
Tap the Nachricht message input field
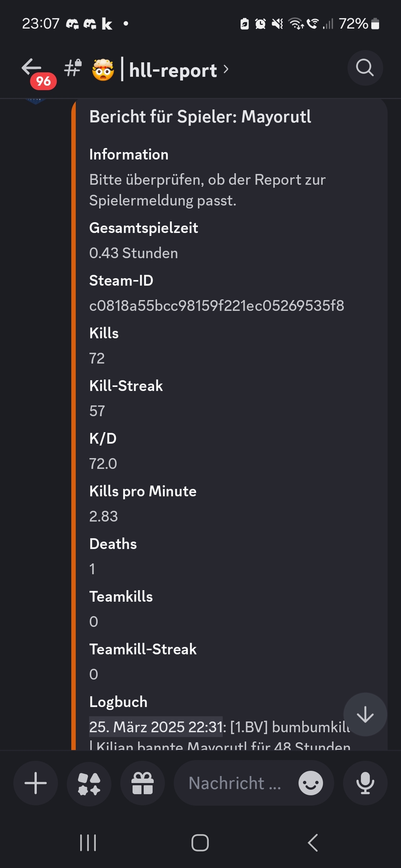click(235, 783)
